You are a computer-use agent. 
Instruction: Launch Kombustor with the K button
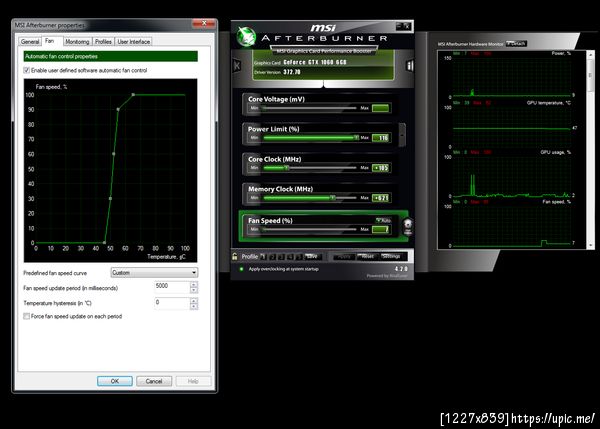(237, 65)
